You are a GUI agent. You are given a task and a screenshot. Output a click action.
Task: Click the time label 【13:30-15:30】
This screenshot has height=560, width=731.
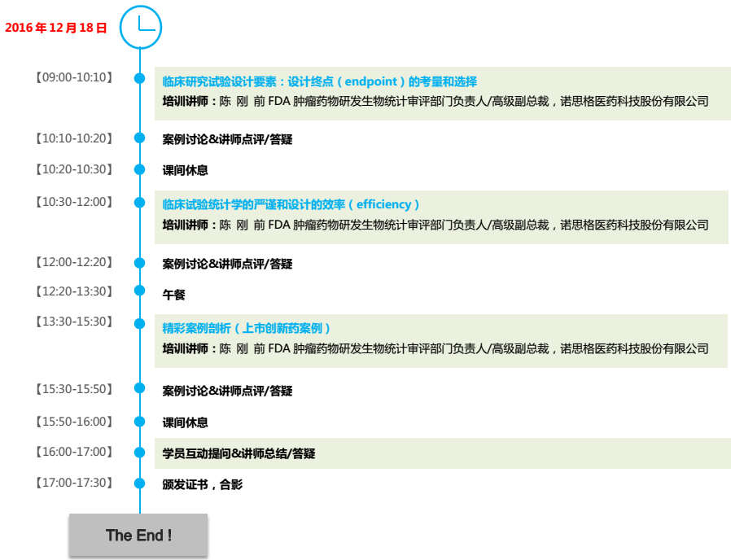click(x=75, y=322)
